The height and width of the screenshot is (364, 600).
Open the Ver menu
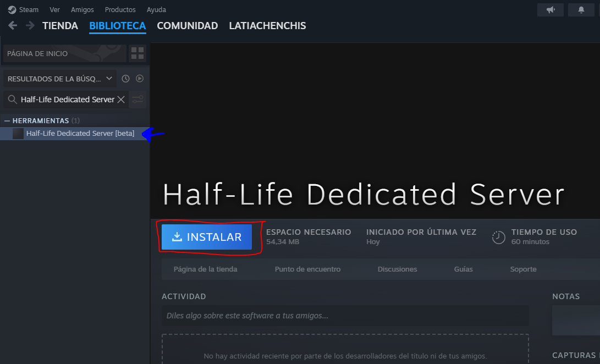(x=54, y=9)
